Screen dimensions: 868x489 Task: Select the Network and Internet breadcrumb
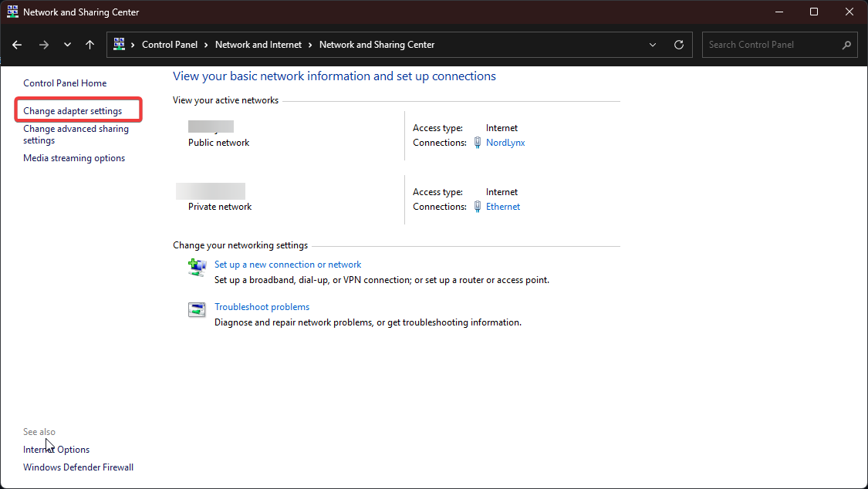tap(258, 45)
